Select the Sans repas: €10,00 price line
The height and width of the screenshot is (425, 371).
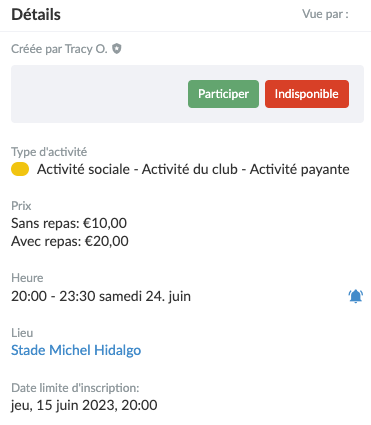(x=69, y=223)
